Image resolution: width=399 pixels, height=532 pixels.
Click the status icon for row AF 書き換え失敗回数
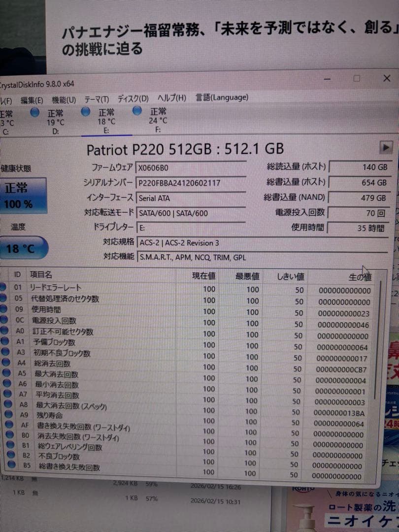pyautogui.click(x=9, y=424)
